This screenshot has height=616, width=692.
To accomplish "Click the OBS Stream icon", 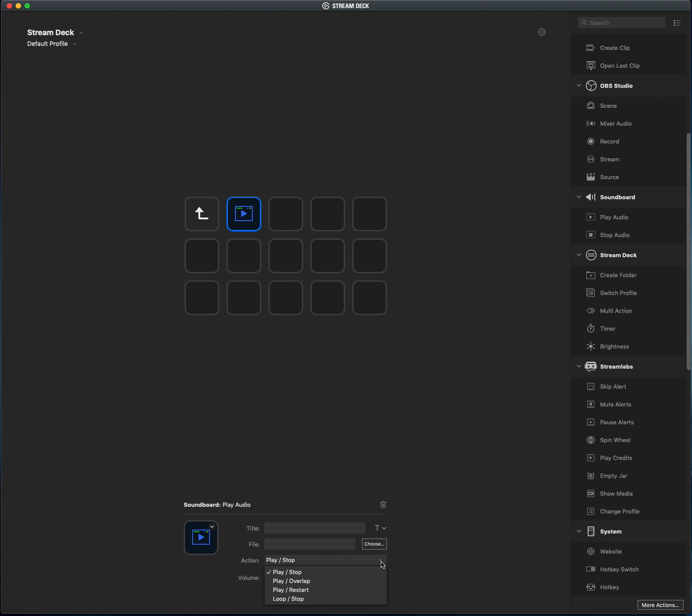I will 591,159.
